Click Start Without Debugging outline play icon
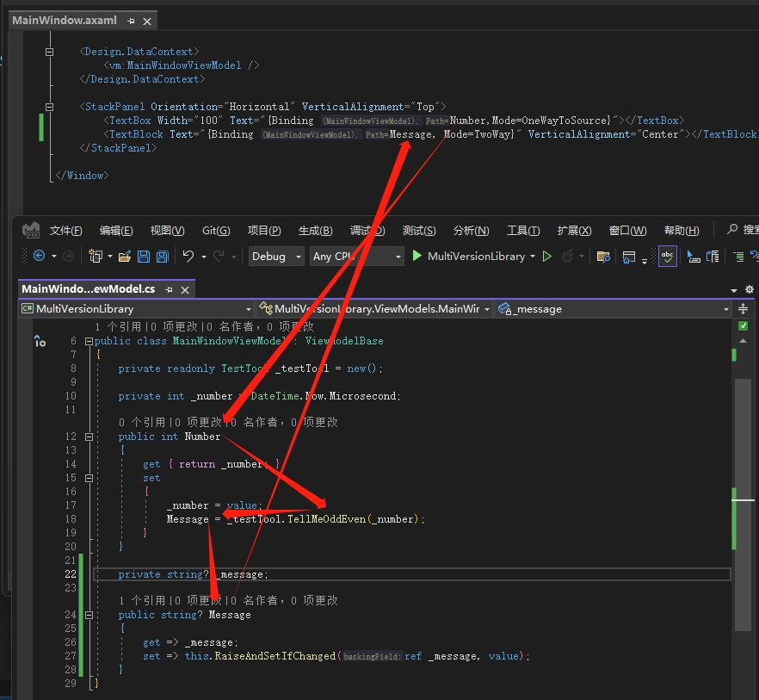 pyautogui.click(x=546, y=256)
